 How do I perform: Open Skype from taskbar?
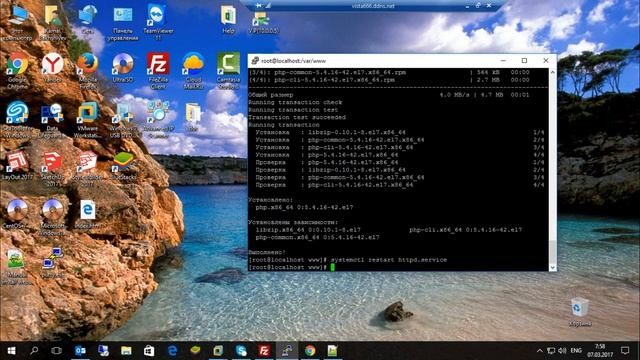pyautogui.click(x=241, y=351)
